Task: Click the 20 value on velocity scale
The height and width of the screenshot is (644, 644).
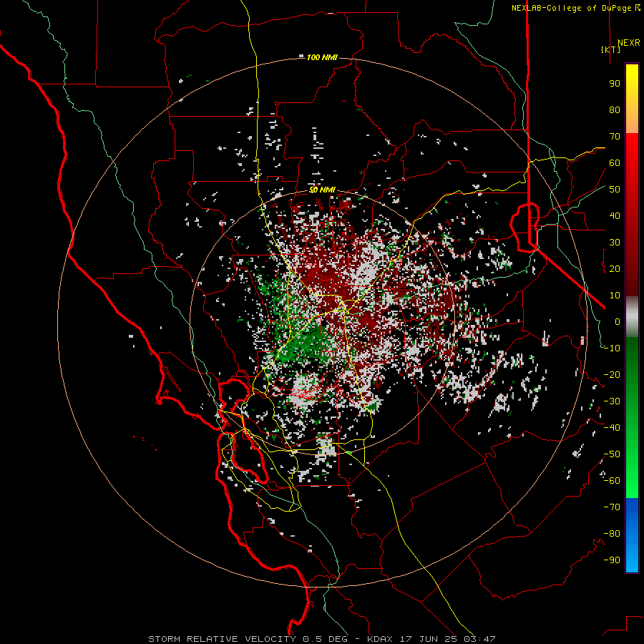Action: coord(615,268)
